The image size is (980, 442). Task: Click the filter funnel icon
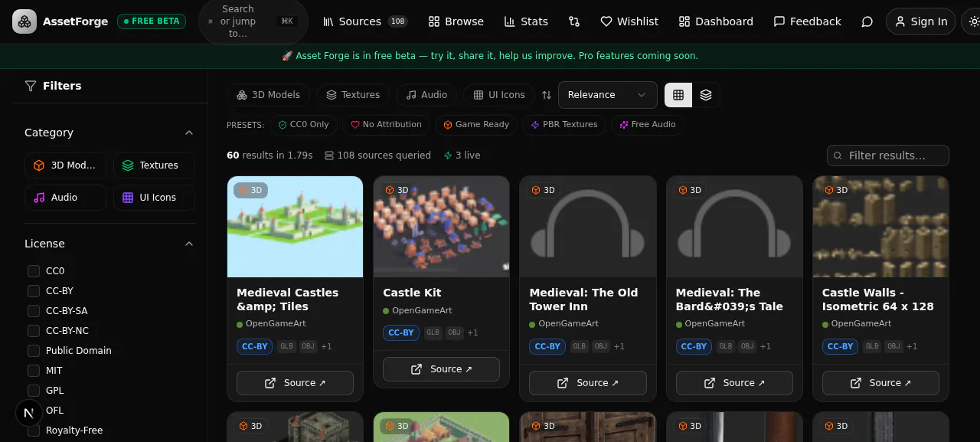click(x=31, y=86)
